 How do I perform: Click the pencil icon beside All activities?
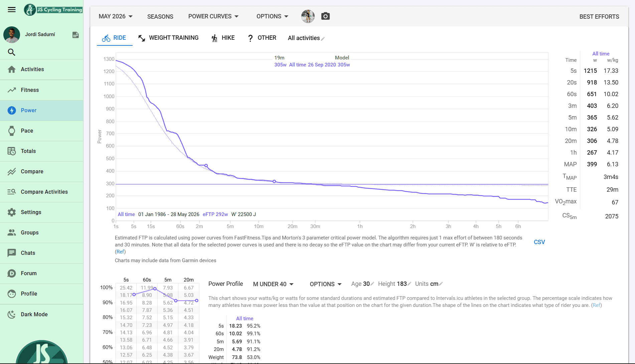click(x=323, y=39)
